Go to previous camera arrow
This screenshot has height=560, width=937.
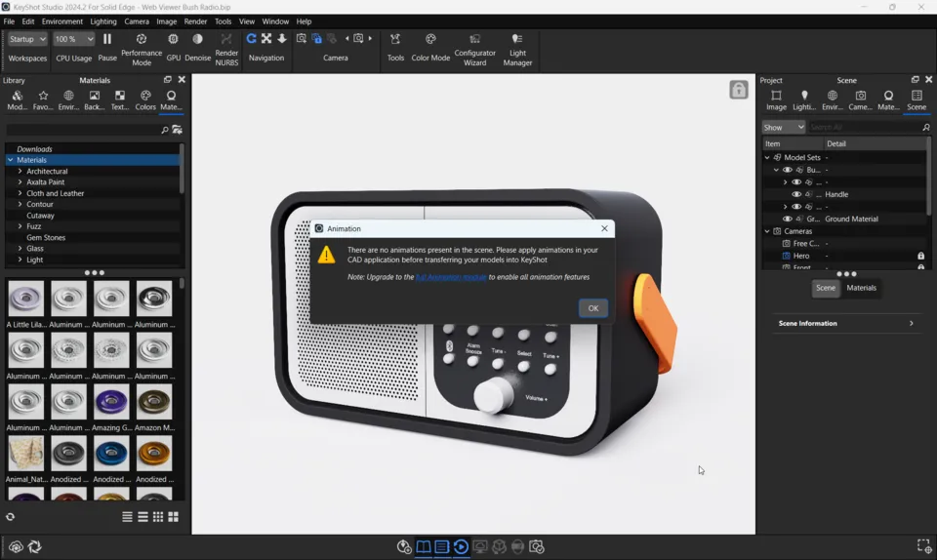click(346, 38)
